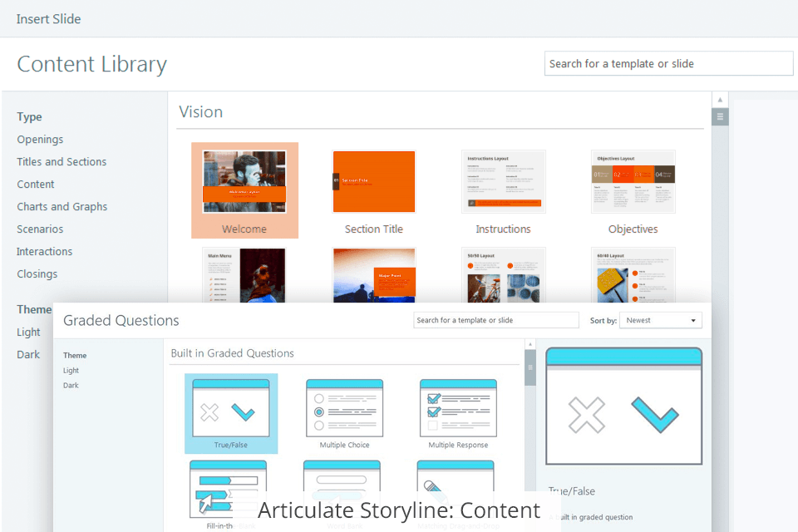Choose the Section Title template

coord(373,182)
